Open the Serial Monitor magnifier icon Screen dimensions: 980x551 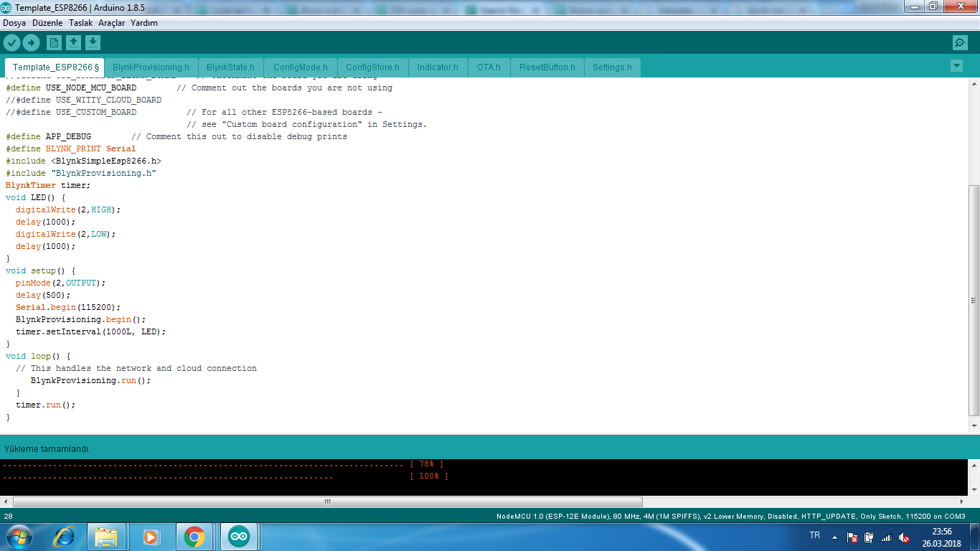(960, 43)
